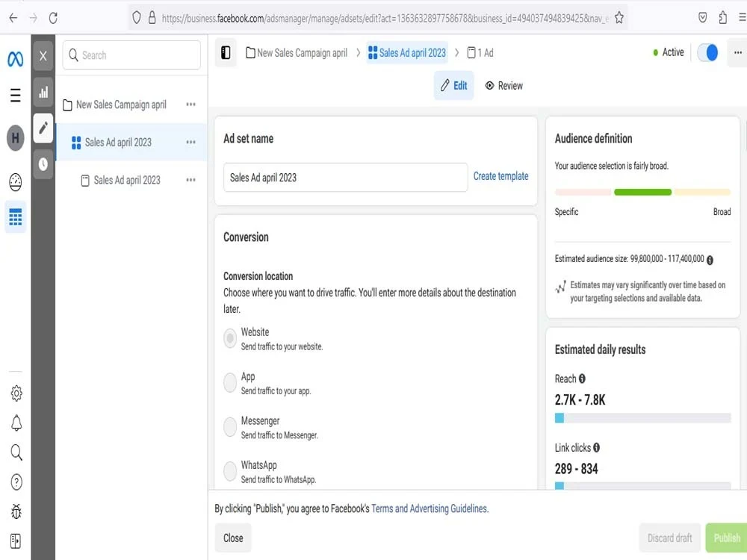Open the Ads Manager table grid icon
The image size is (747, 560).
tap(15, 217)
